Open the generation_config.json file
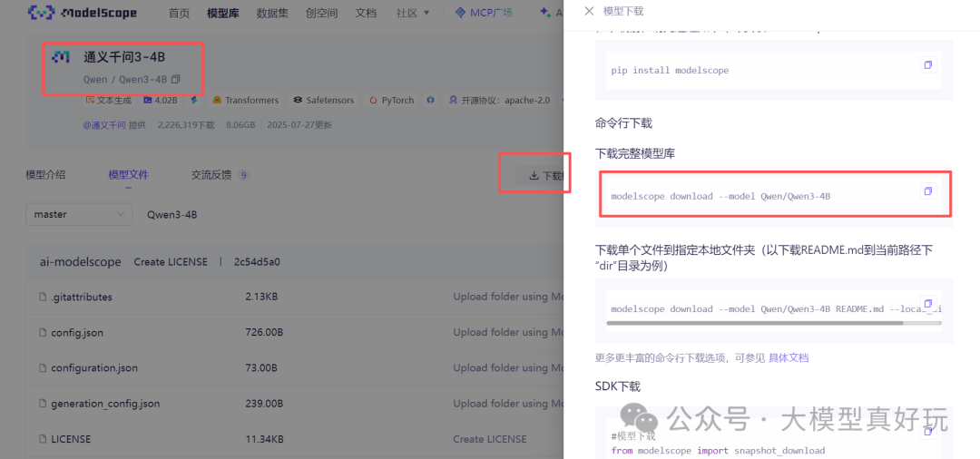980x459 pixels. (105, 404)
